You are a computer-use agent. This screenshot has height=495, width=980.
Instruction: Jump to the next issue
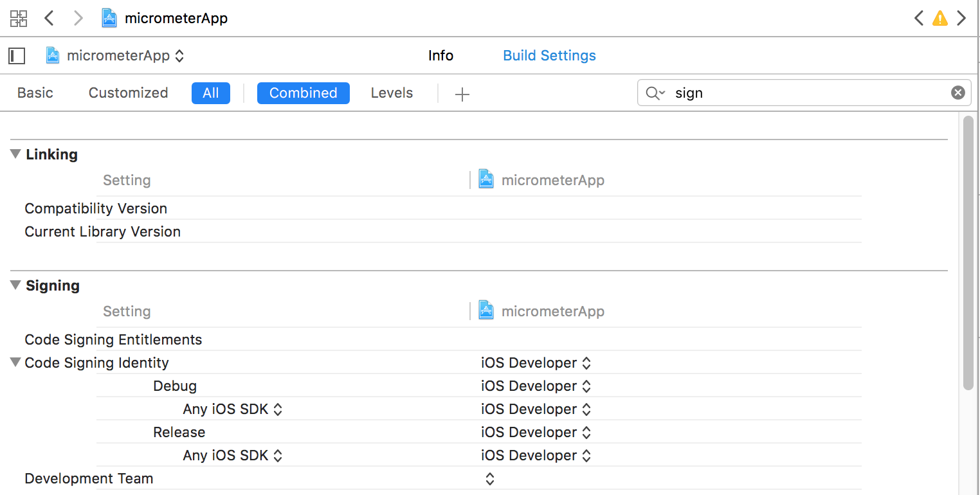[961, 18]
